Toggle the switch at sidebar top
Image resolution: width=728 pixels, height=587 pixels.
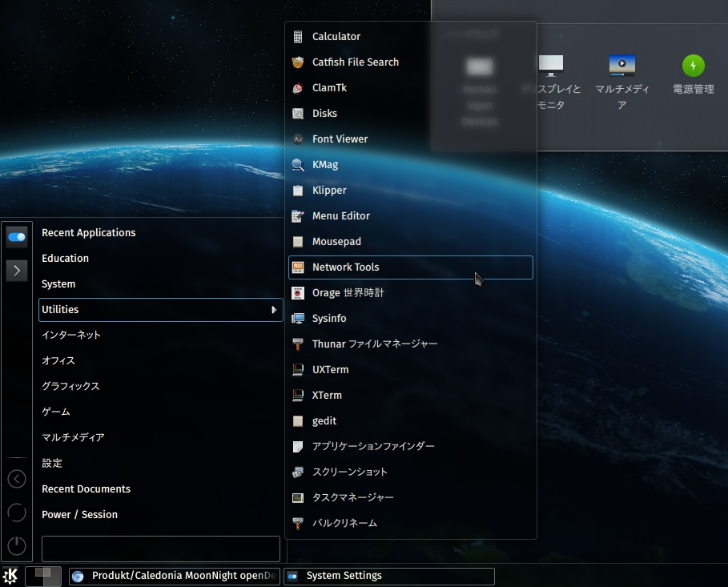17,237
